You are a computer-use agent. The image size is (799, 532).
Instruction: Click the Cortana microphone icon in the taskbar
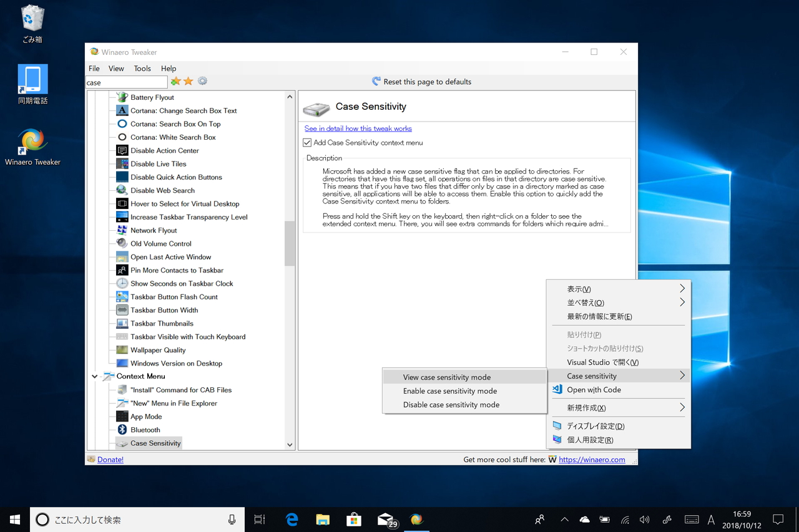point(232,520)
